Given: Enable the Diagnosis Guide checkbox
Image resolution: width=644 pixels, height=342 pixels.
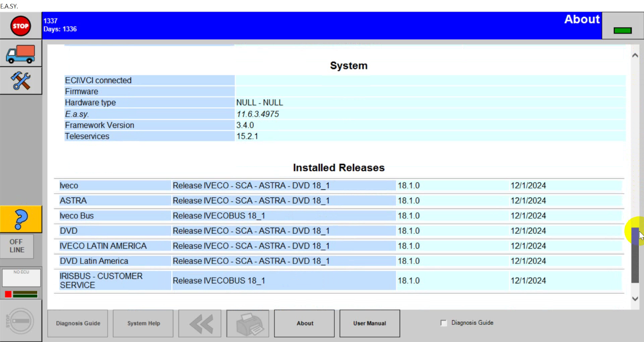Looking at the screenshot, I should 443,323.
